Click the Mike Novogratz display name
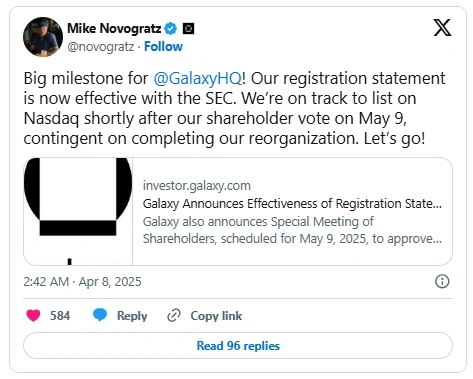The image size is (473, 379). tap(114, 29)
